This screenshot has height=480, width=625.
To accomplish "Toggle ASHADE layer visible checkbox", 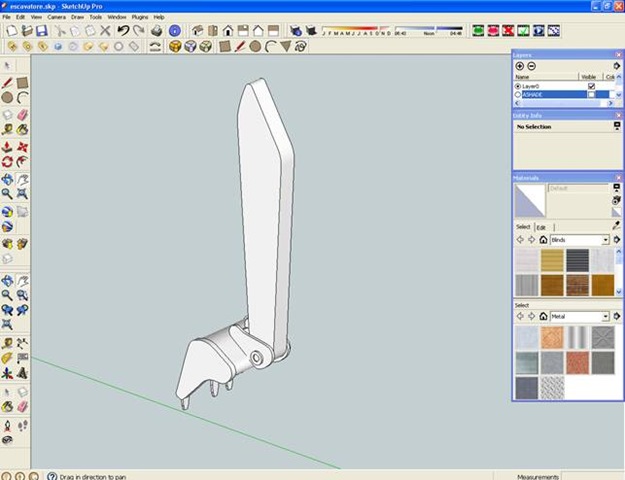I will coord(591,95).
